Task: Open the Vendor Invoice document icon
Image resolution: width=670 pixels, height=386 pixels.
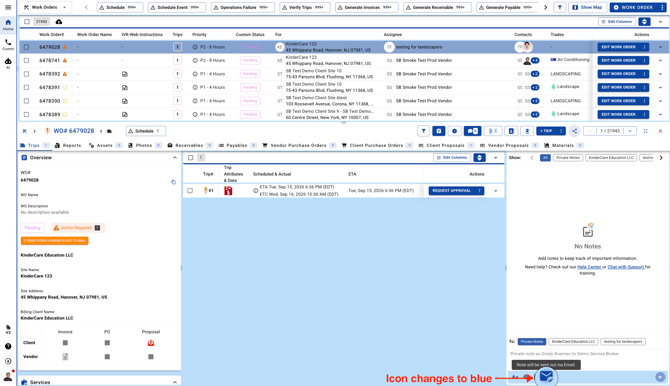Action: pyautogui.click(x=65, y=357)
